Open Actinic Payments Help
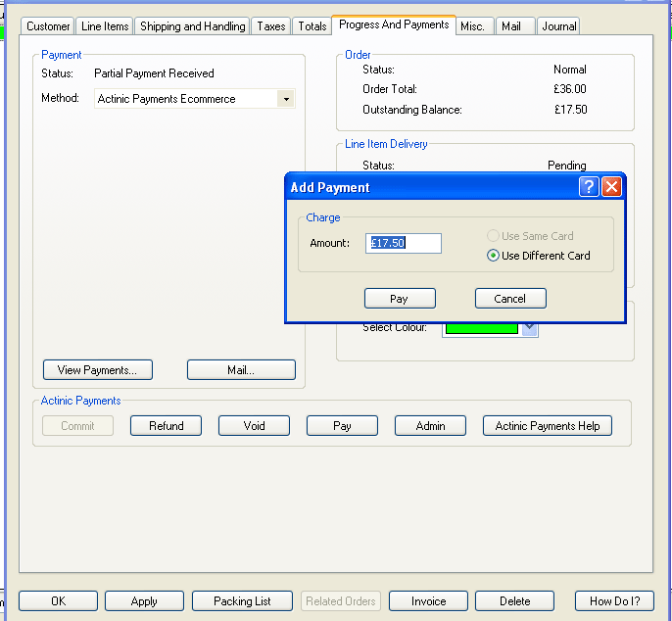The image size is (672, 621). click(x=547, y=425)
